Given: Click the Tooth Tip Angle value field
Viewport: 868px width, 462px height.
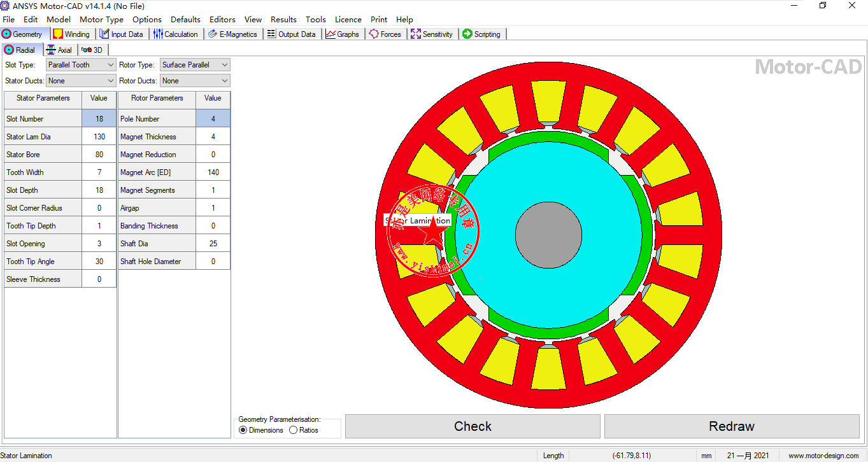Looking at the screenshot, I should coord(99,262).
